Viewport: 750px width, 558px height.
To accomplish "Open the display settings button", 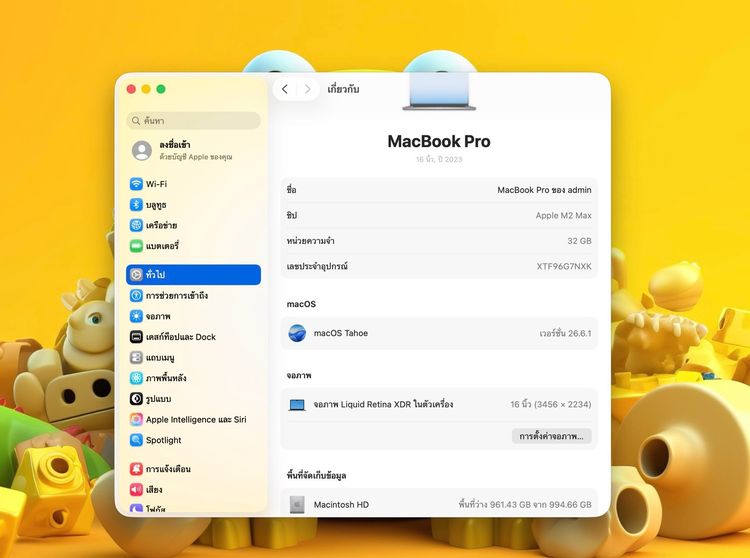I will click(x=551, y=436).
